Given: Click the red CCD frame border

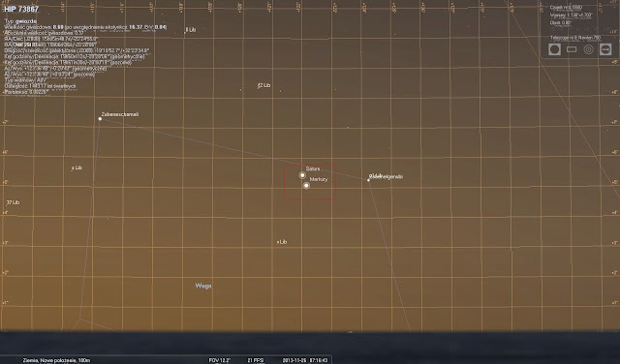Looking at the screenshot, I should (x=310, y=165).
